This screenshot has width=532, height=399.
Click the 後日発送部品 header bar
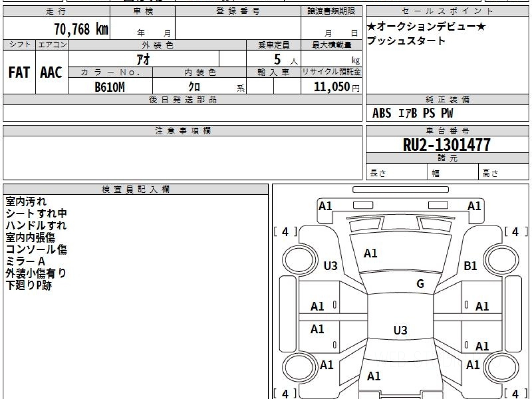pos(183,100)
